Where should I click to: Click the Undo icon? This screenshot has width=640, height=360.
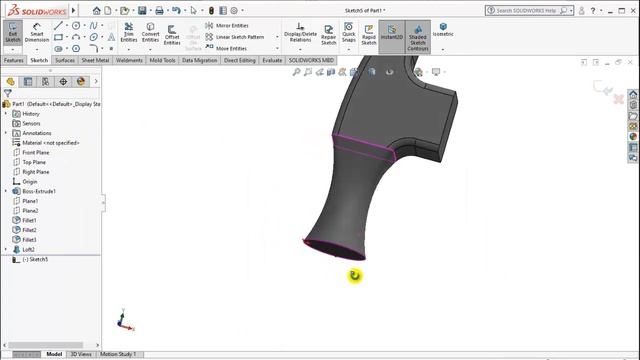click(x=176, y=11)
